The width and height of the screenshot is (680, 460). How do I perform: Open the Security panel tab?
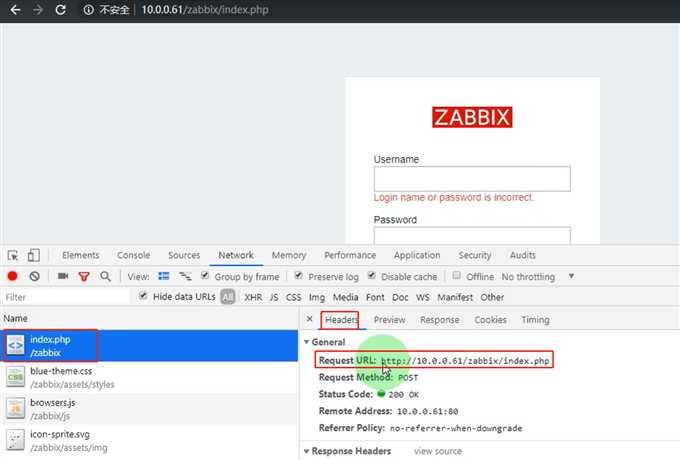(475, 255)
